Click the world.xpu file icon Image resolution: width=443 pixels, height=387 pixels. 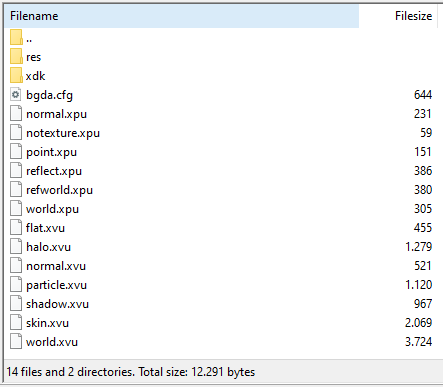point(16,208)
